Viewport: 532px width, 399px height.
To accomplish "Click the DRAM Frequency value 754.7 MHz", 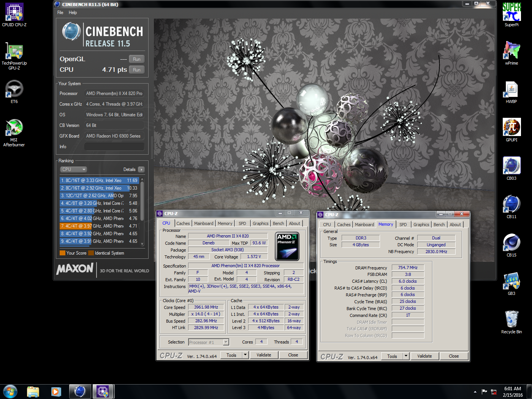I will coord(408,268).
